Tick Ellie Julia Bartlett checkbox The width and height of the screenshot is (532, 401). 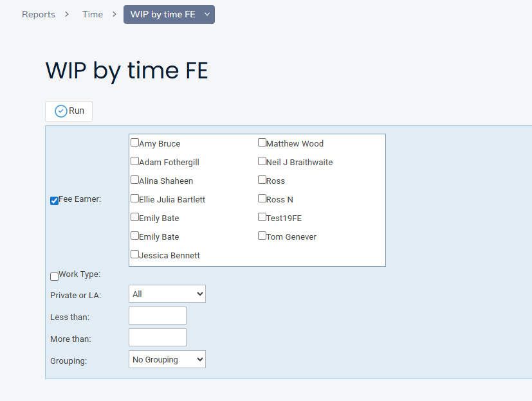(135, 199)
